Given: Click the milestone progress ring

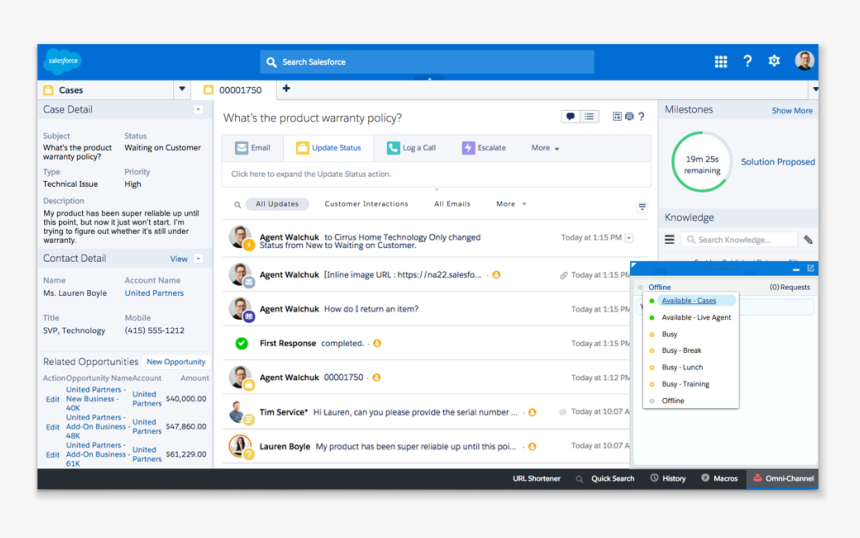Looking at the screenshot, I should point(702,164).
